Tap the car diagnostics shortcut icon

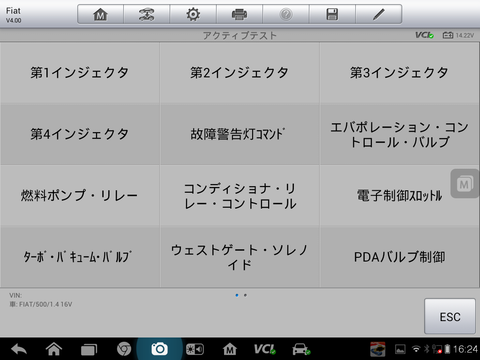[x=301, y=349]
